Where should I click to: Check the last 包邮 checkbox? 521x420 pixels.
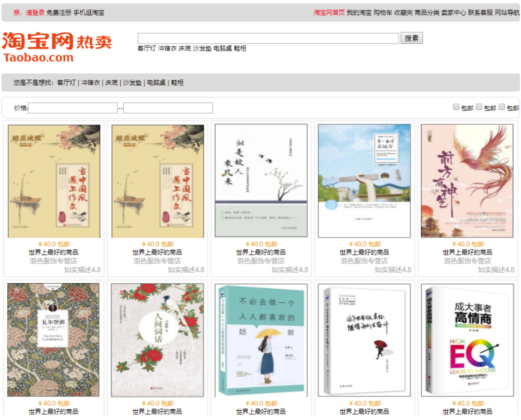[x=501, y=107]
